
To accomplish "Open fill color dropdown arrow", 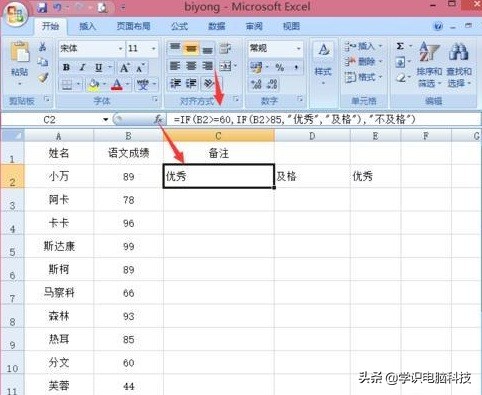I will point(104,85).
